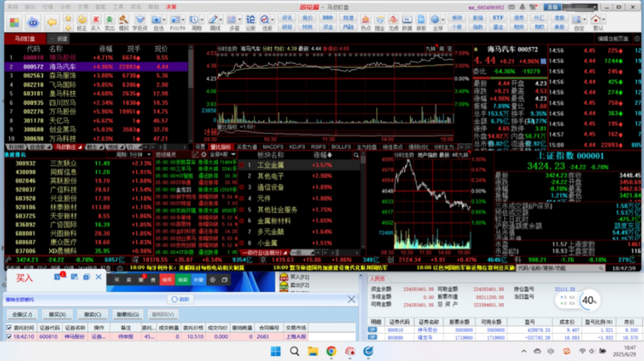Image resolution: width=644 pixels, height=361 pixels.
Task: Click the 撤卖(C) button
Action: pos(92,315)
